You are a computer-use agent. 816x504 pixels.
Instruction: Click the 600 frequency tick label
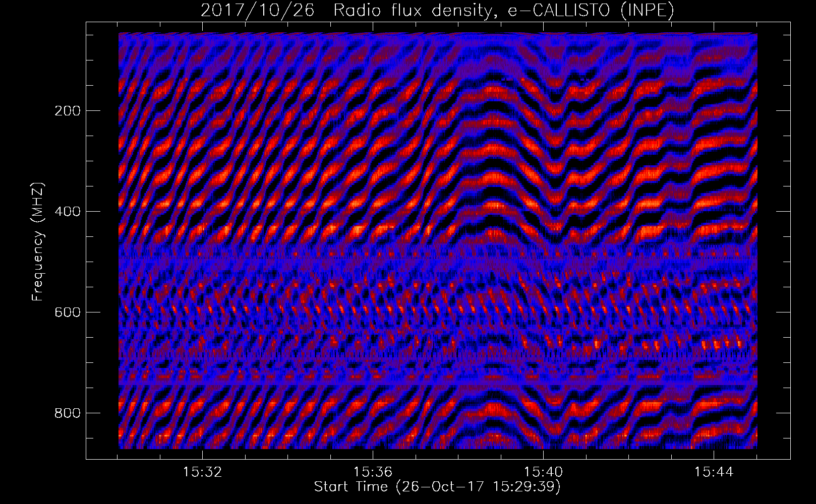[67, 312]
